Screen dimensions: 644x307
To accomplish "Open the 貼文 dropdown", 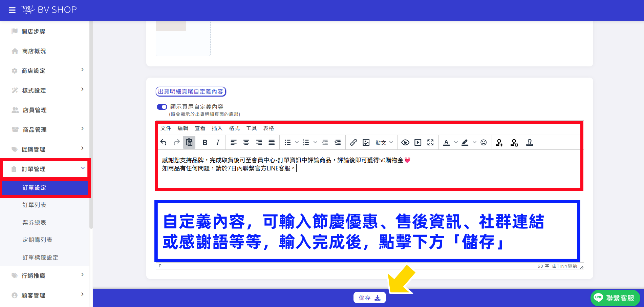I will tap(384, 142).
